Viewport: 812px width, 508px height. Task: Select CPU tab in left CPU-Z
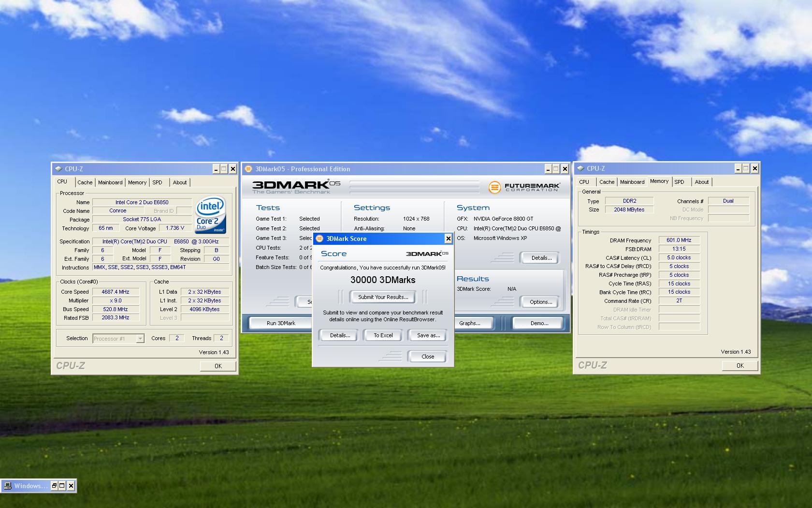(x=62, y=181)
